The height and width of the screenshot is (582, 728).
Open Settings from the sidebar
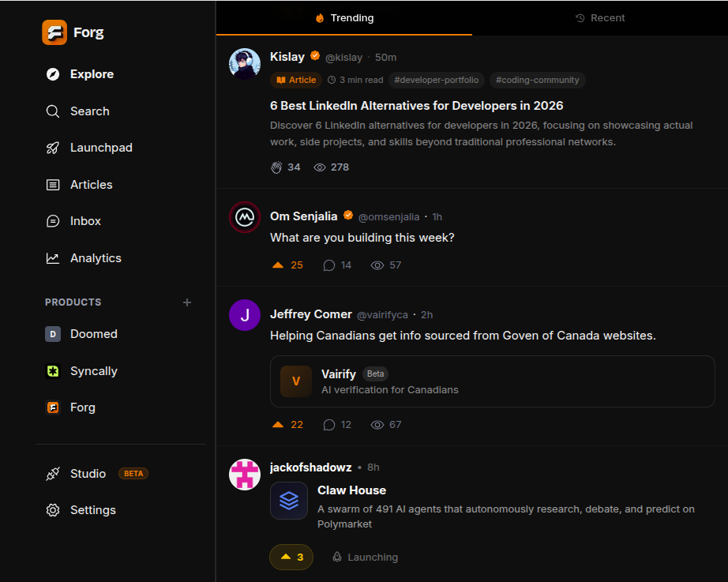[91, 509]
